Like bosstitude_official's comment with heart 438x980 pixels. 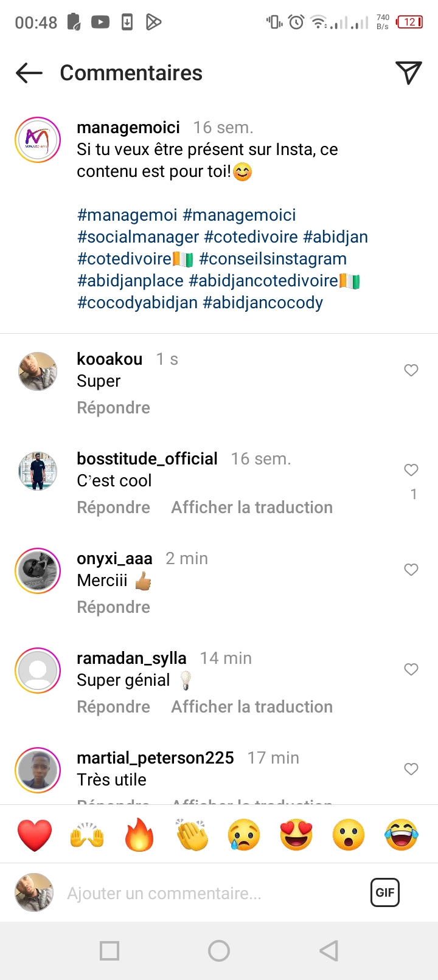pyautogui.click(x=411, y=470)
